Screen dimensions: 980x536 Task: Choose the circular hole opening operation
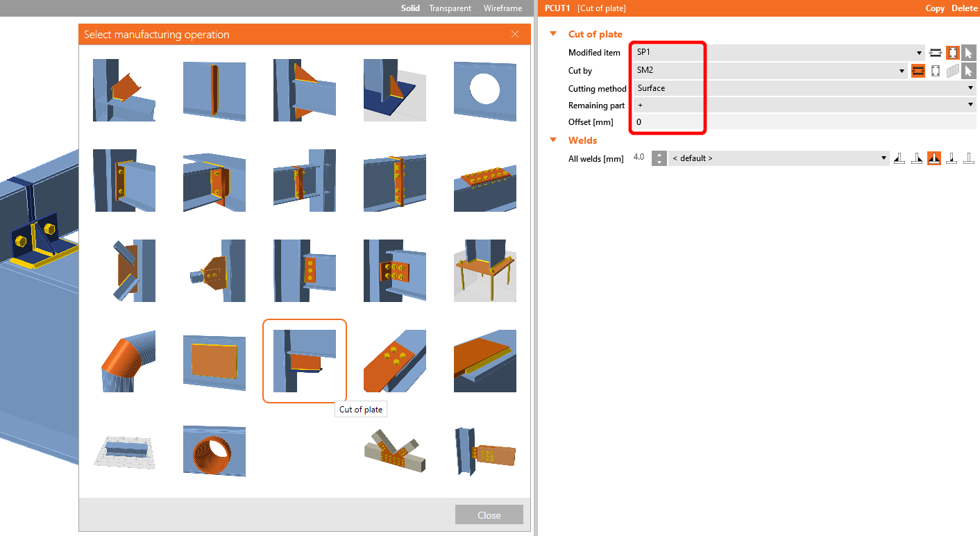pos(485,90)
